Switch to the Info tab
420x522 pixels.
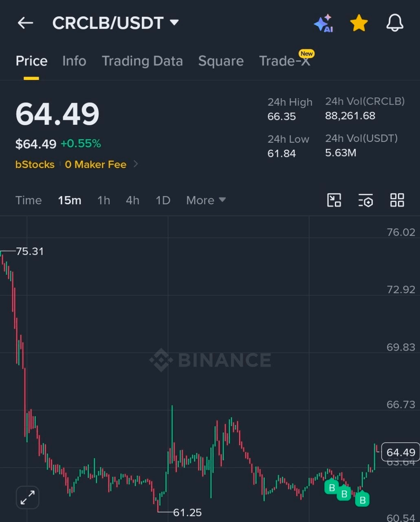pyautogui.click(x=74, y=61)
